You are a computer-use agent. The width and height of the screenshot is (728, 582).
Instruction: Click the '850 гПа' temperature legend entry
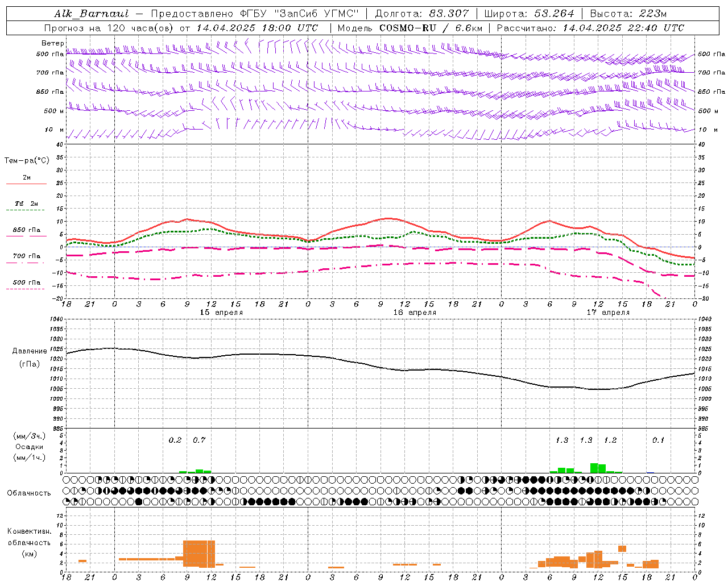[27, 230]
